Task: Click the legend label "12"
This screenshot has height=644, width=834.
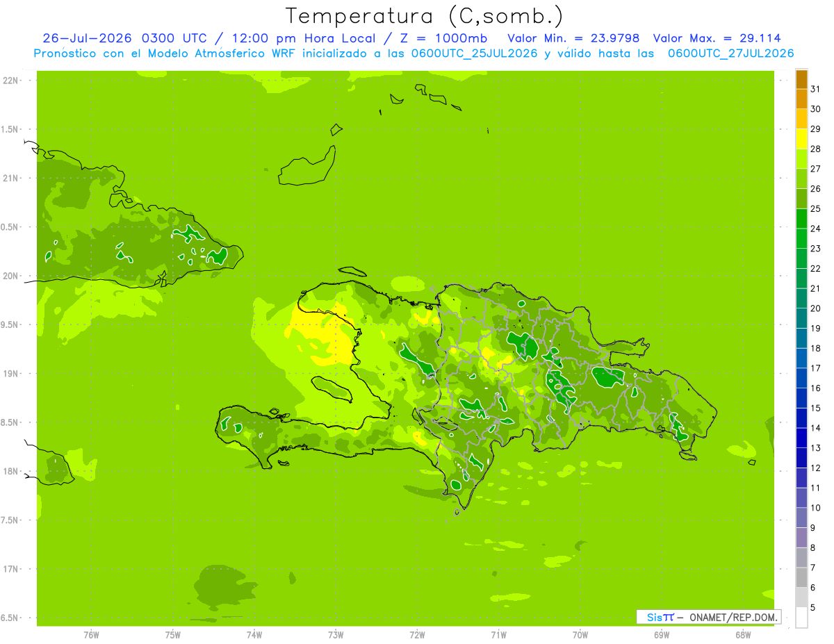Action: pyautogui.click(x=816, y=468)
